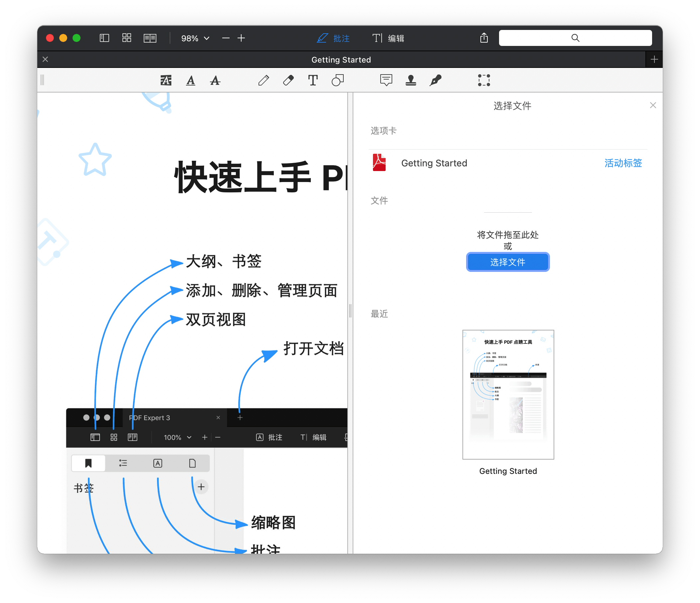This screenshot has width=700, height=603.
Task: Click the zoom out minus button
Action: (x=226, y=38)
